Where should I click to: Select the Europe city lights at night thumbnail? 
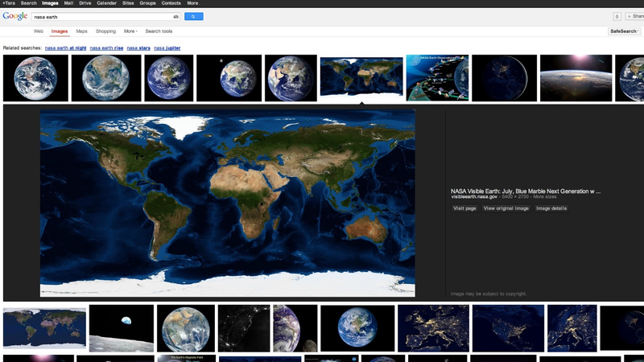[433, 328]
